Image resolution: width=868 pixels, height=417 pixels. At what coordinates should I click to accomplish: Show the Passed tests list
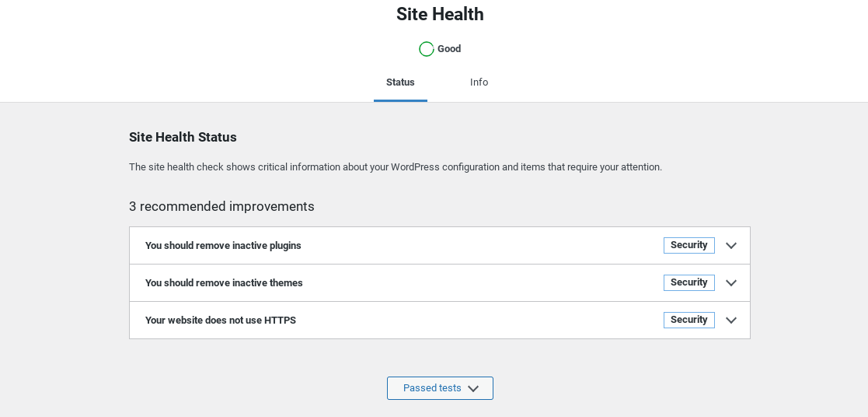432,388
